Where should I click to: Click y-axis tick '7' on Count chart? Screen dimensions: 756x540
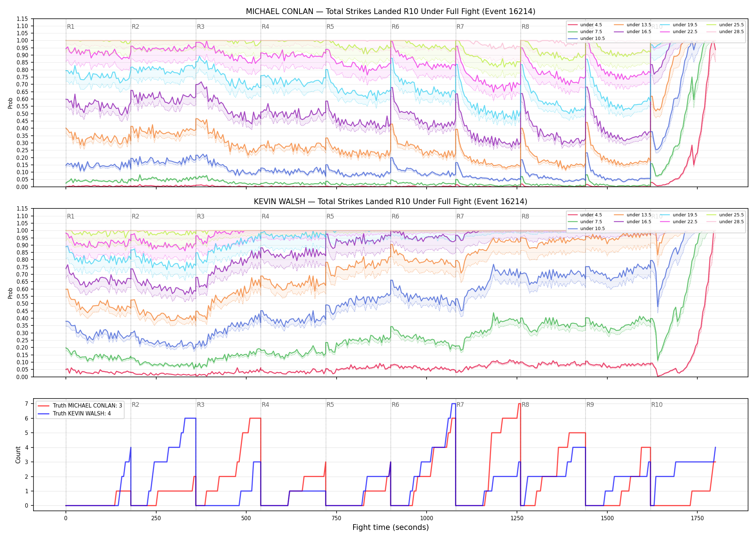[x=26, y=404]
